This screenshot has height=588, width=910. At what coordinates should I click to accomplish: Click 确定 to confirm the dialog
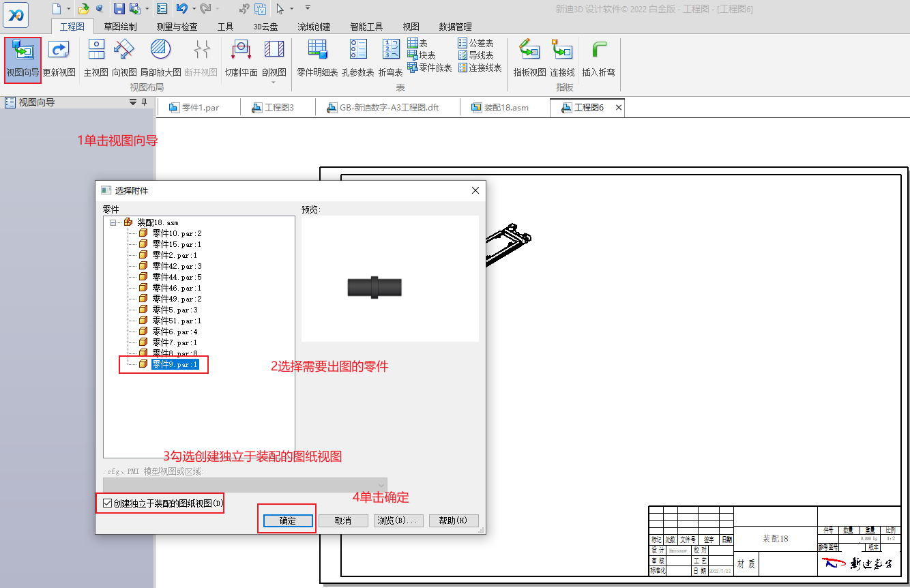(x=287, y=520)
